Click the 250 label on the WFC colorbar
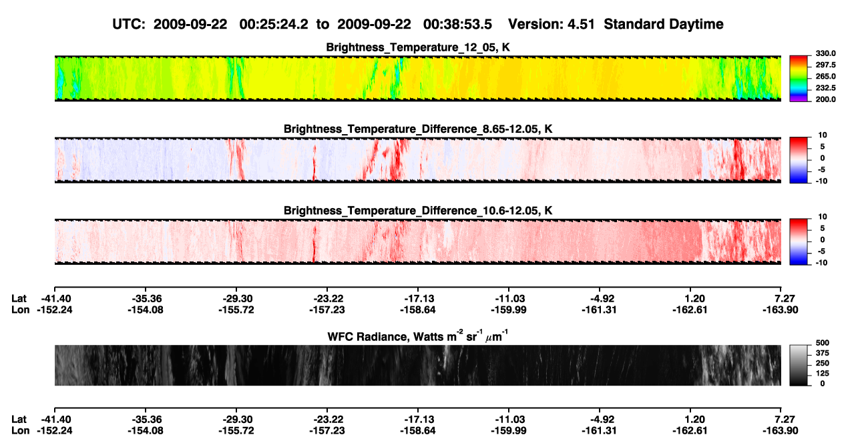 (823, 363)
